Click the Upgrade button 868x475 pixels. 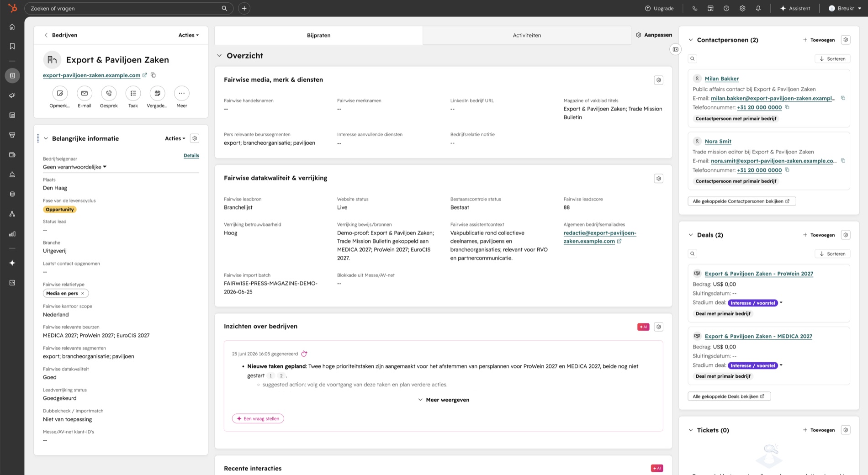point(659,8)
